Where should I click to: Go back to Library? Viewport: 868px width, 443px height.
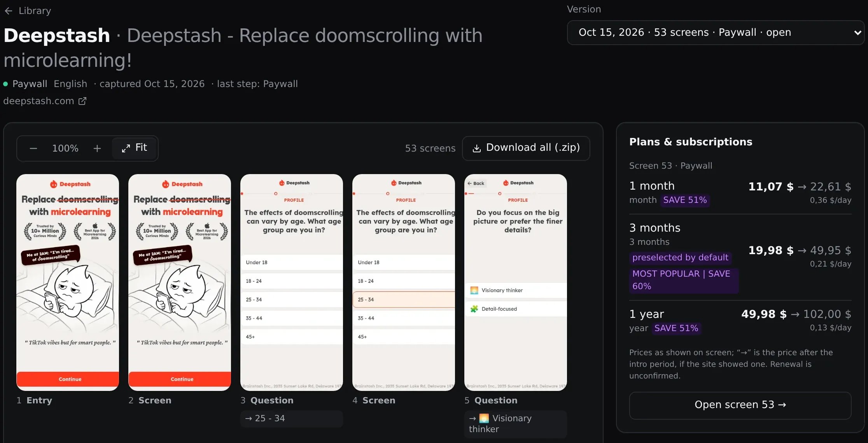pyautogui.click(x=28, y=11)
